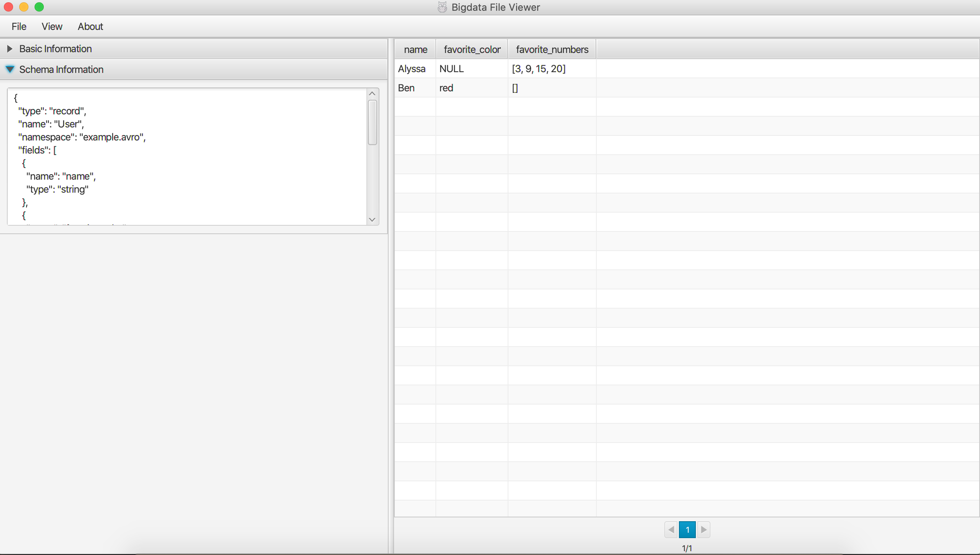Click the schema scroll down arrow
This screenshot has height=555, width=980.
[x=372, y=220]
